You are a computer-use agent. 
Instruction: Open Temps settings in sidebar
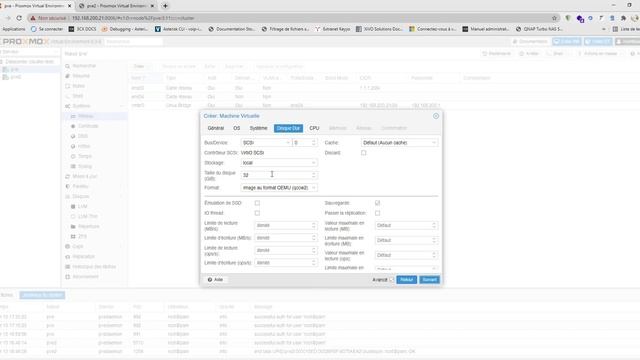[85, 156]
